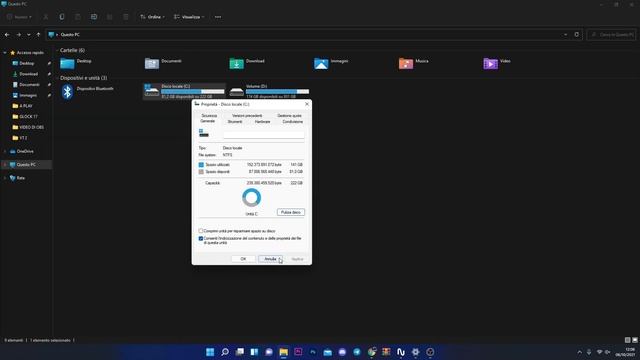Click the Pulizia disco button
640x360 pixels.
[291, 212]
